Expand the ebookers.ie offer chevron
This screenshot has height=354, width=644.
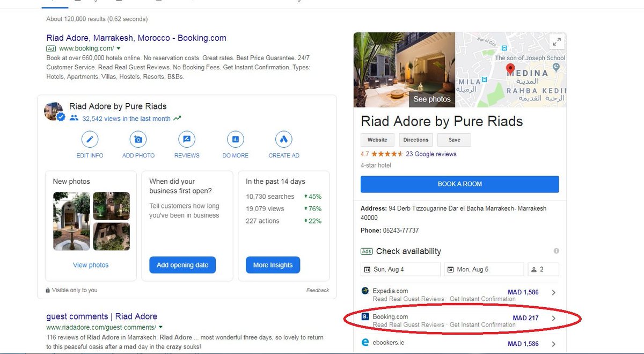point(554,344)
